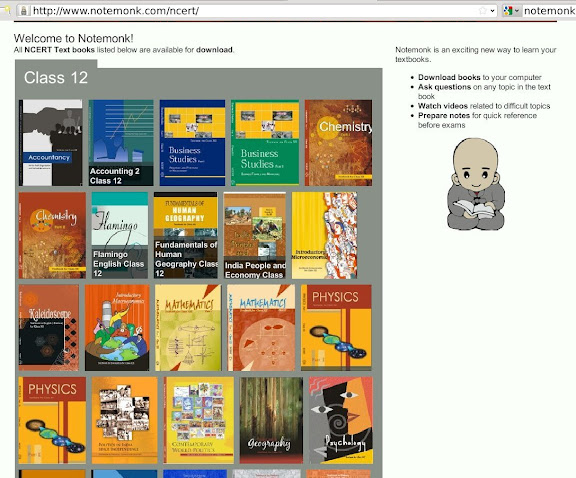Open Introductory Macroeconomics textbook
The height and width of the screenshot is (478, 576).
point(117,327)
